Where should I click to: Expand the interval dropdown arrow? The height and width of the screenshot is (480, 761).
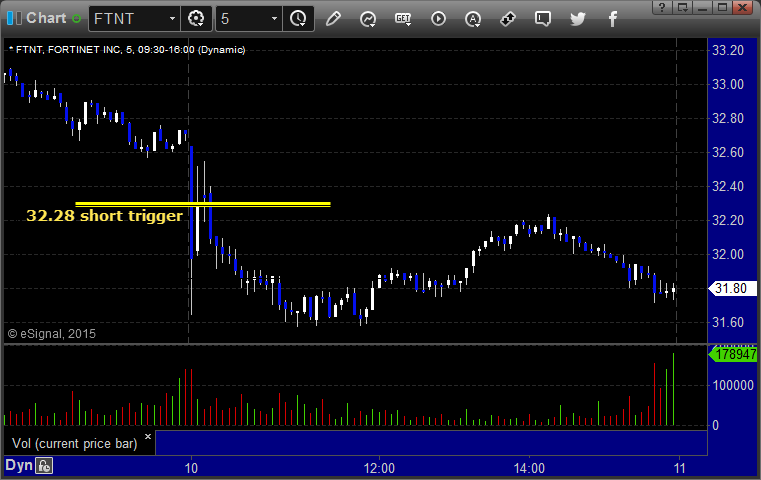[274, 19]
